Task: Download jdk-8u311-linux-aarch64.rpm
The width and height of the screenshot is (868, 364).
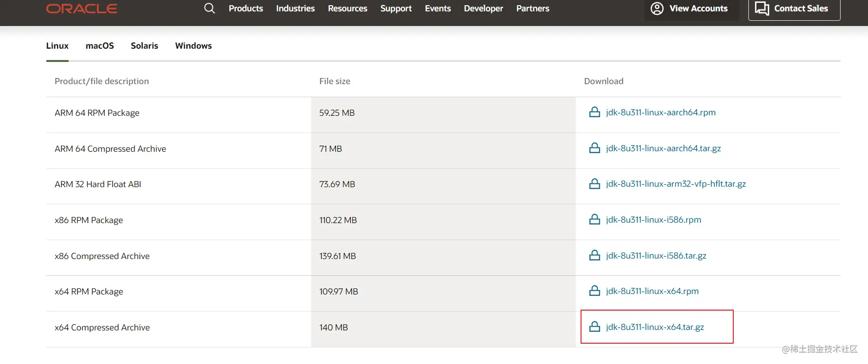Action: click(661, 113)
